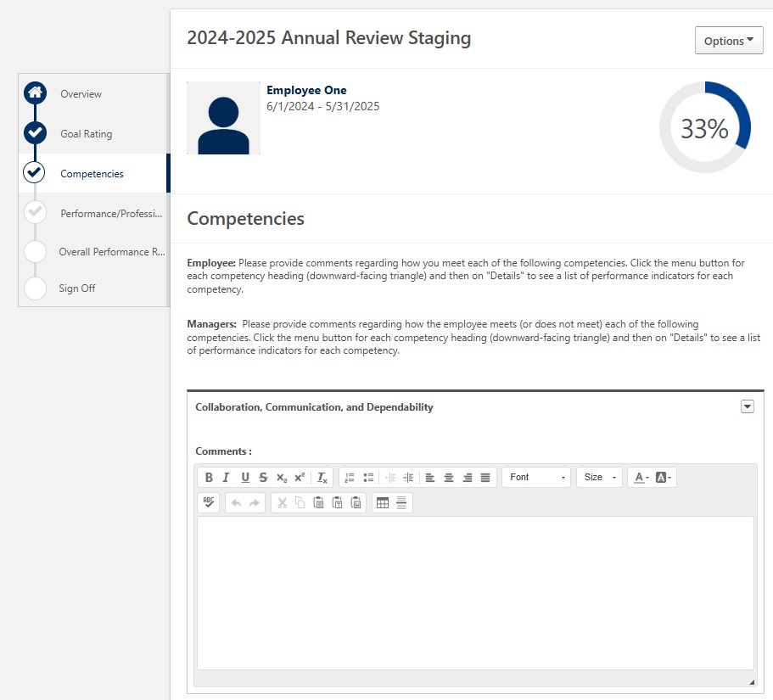Image resolution: width=773 pixels, height=700 pixels.
Task: Open the Performance/Professi... step
Action: [111, 214]
